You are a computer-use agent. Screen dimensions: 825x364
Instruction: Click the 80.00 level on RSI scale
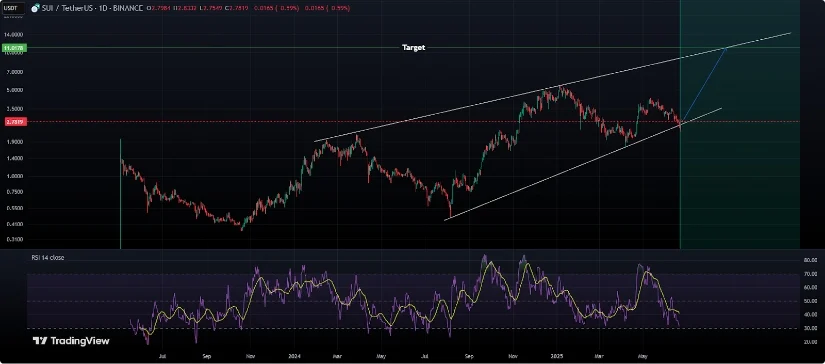[x=810, y=260]
